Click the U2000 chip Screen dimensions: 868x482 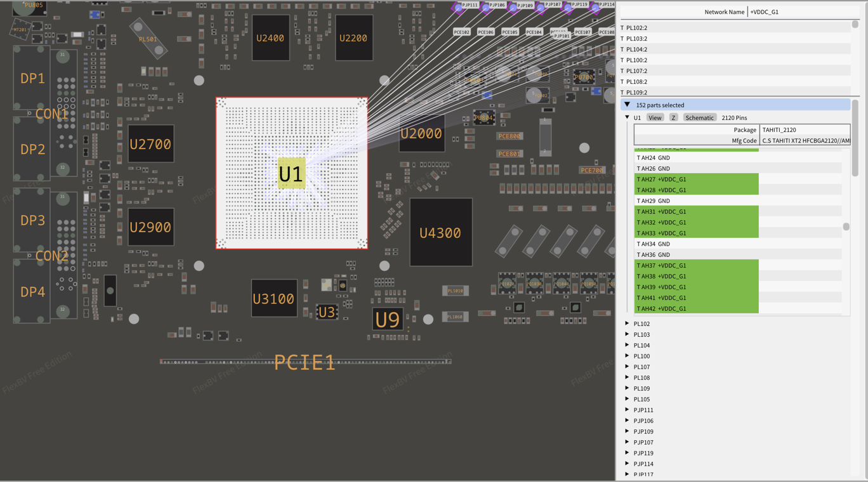click(421, 134)
